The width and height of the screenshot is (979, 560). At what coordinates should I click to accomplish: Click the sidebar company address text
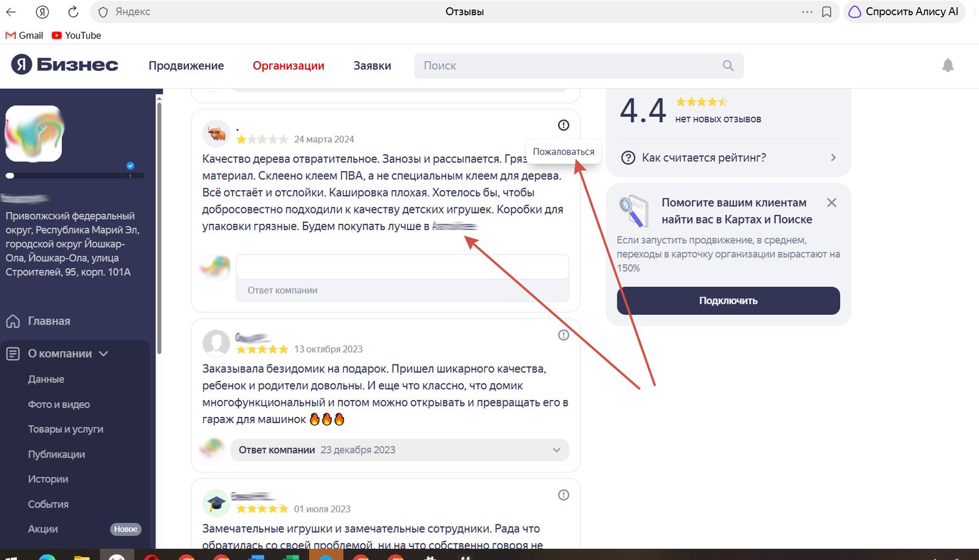pyautogui.click(x=72, y=244)
